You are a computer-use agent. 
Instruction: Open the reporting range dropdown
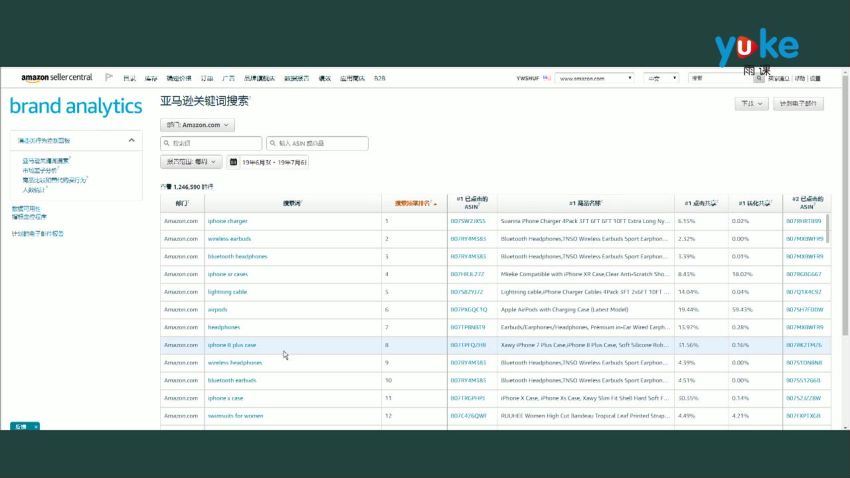[x=191, y=162]
